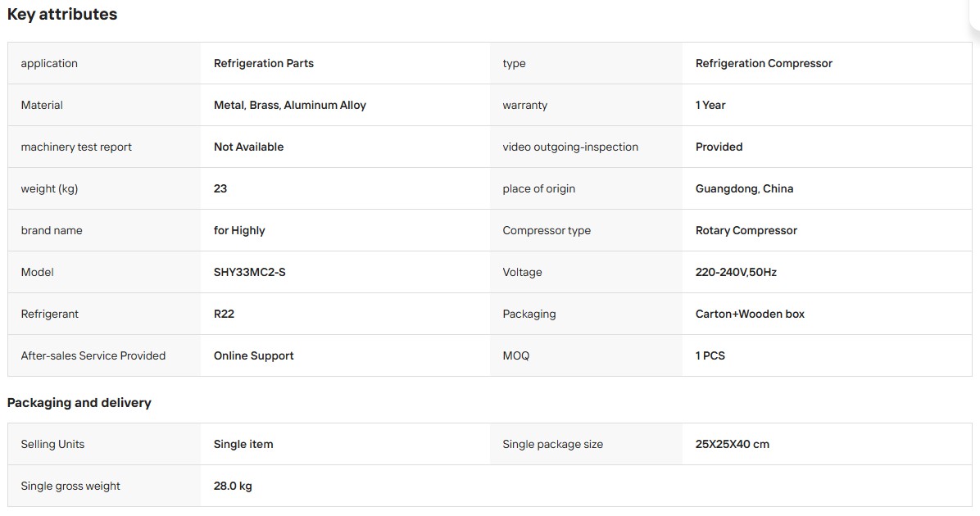Select the Metal, Brass, Aluminum Alloy text
The image size is (980, 516).
pos(290,105)
